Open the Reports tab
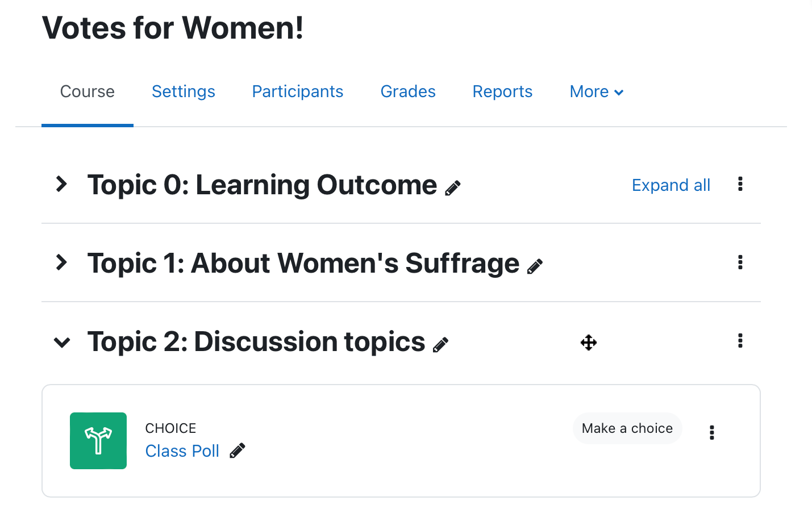812x505 pixels. [x=502, y=91]
